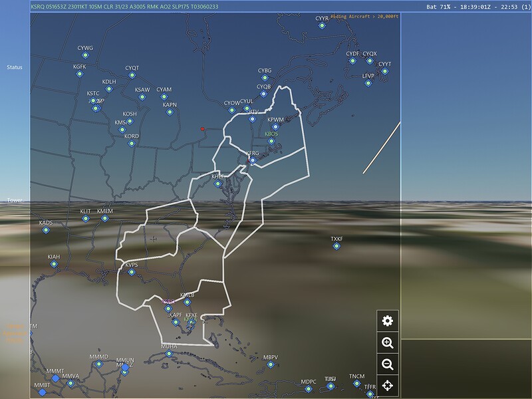This screenshot has width=532, height=399.
Task: Select the CYYT airport marker
Action: [385, 71]
